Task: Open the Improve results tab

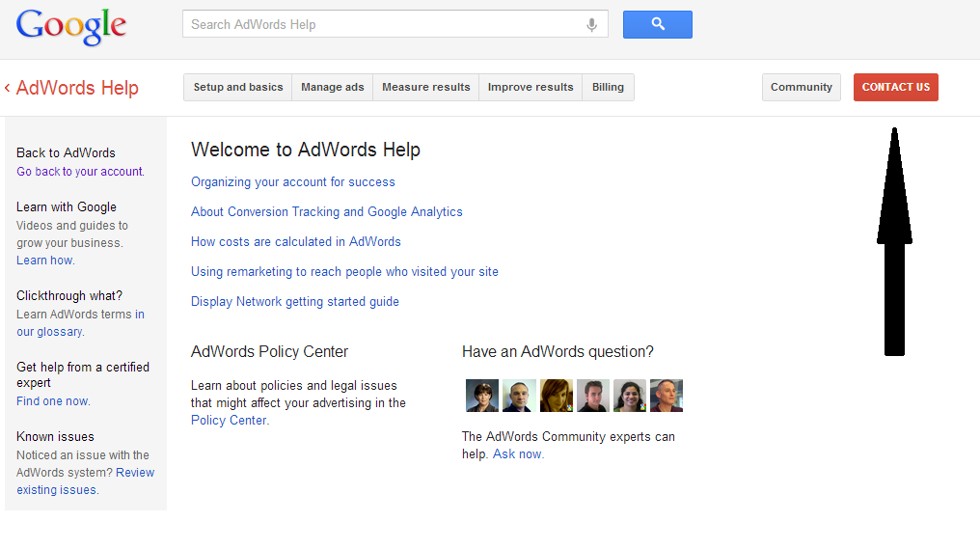Action: coord(531,88)
